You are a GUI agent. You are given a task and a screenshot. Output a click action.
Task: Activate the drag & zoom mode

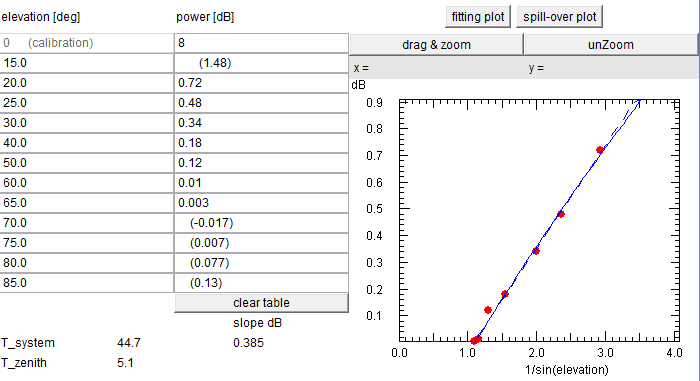tap(436, 45)
